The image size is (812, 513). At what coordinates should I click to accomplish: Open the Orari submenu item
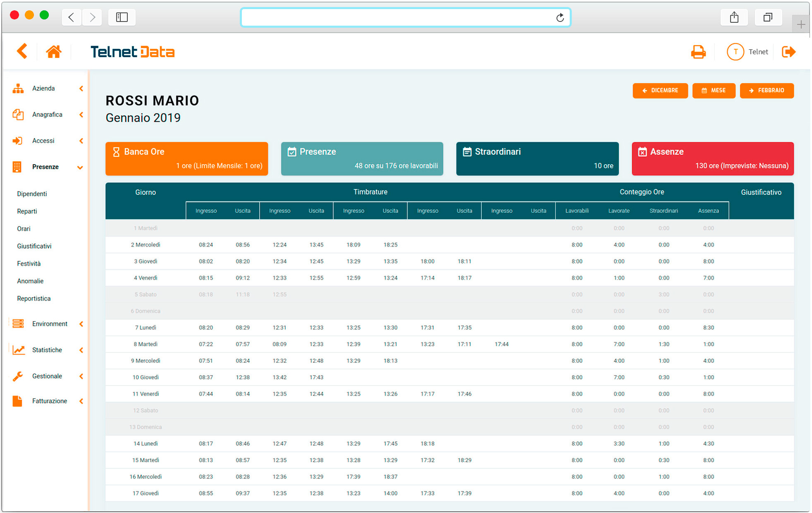coord(24,228)
